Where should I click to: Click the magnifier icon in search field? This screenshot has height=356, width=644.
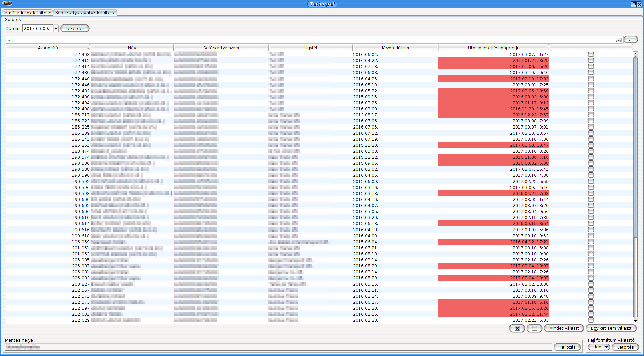[619, 40]
